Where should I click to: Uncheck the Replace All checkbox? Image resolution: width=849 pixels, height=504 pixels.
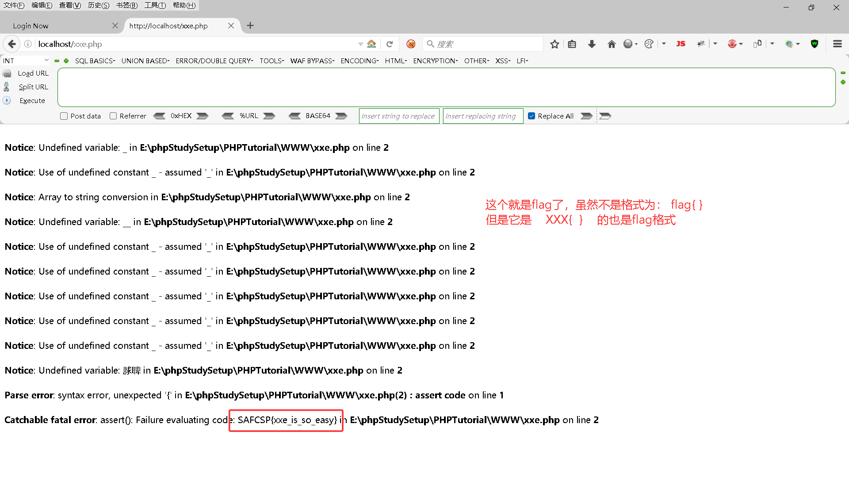532,116
